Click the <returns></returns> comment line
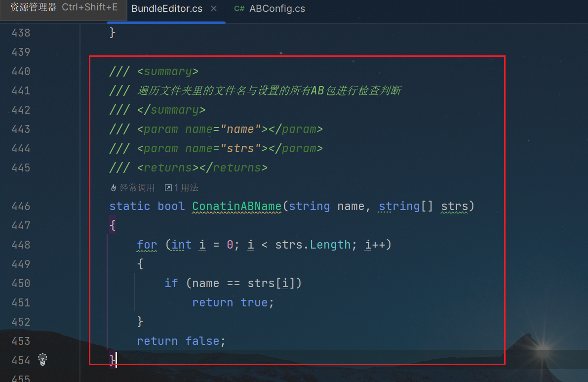This screenshot has width=588, height=382. click(x=189, y=168)
